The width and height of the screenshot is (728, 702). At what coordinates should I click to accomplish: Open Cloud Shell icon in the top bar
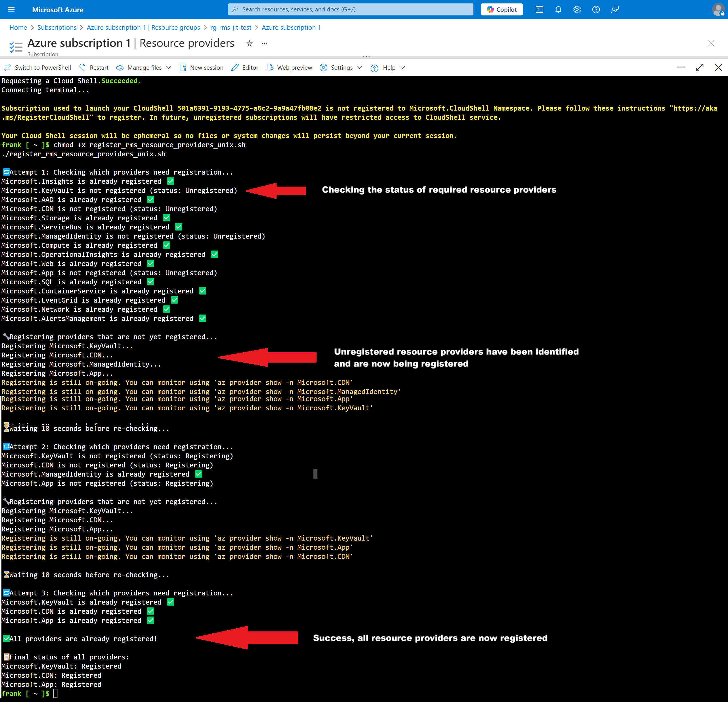(539, 10)
